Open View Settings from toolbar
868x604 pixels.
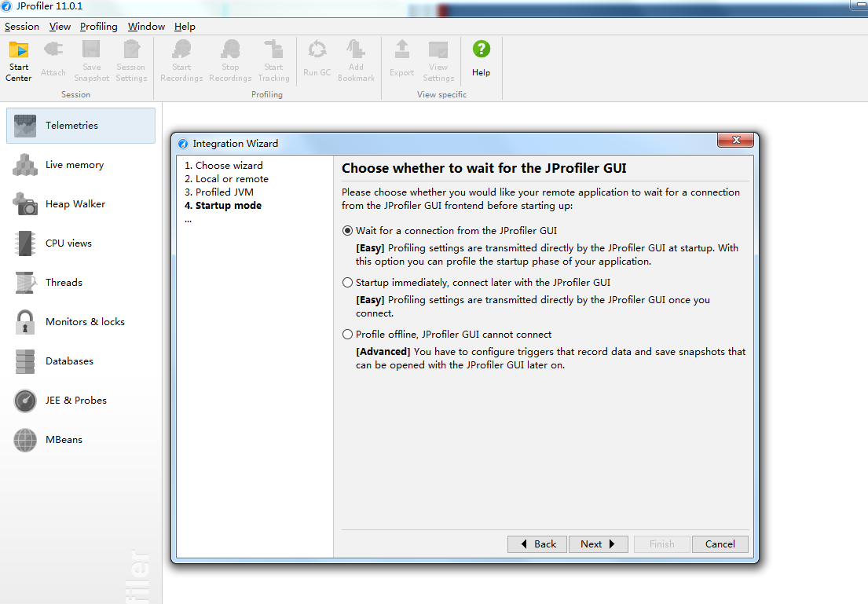(438, 61)
